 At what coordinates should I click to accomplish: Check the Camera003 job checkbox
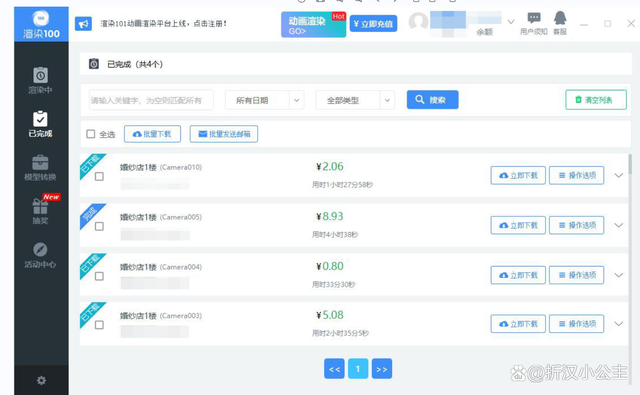pyautogui.click(x=99, y=325)
